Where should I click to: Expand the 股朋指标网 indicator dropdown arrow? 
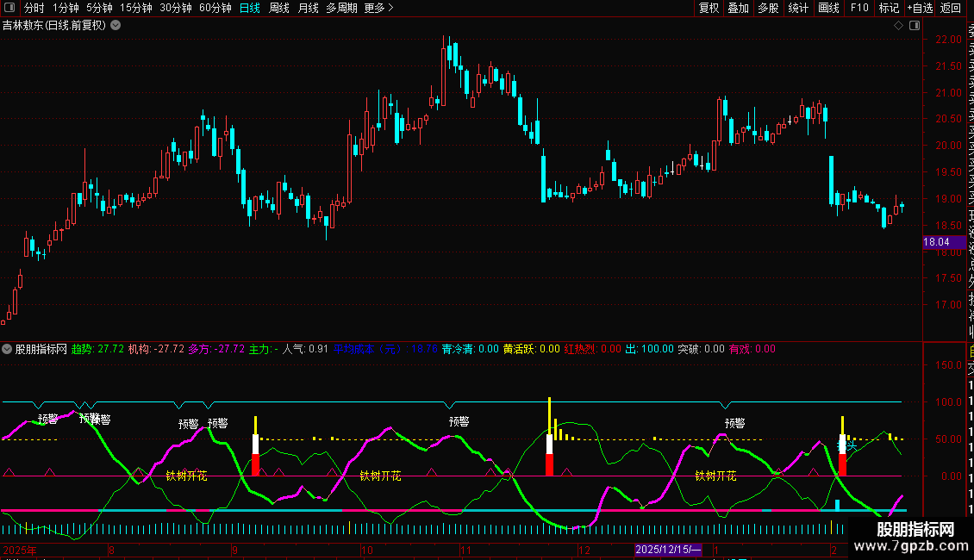point(8,349)
